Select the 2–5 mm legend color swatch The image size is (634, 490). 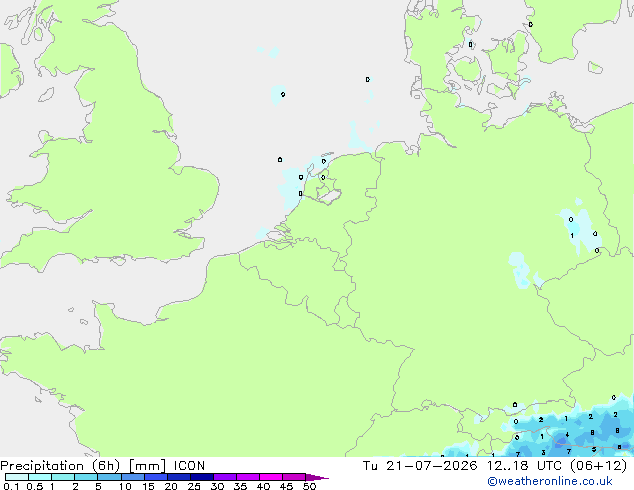point(86,477)
